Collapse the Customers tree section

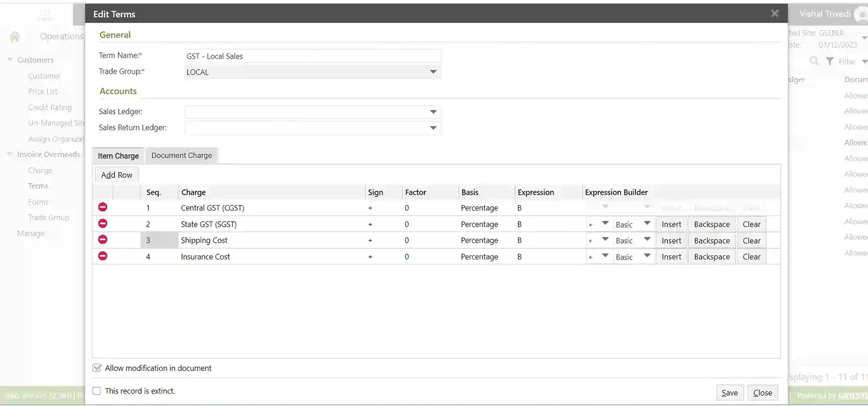click(x=10, y=60)
